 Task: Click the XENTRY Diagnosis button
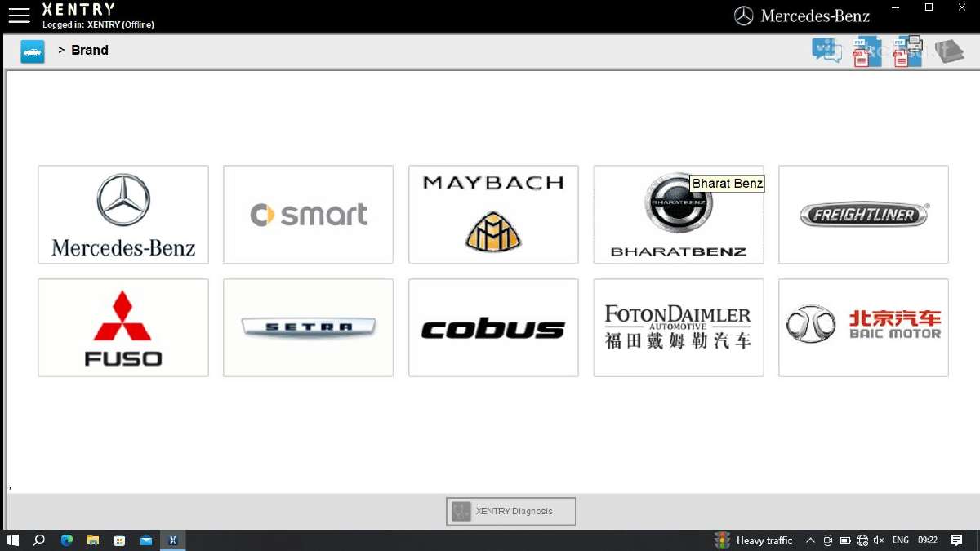tap(511, 511)
